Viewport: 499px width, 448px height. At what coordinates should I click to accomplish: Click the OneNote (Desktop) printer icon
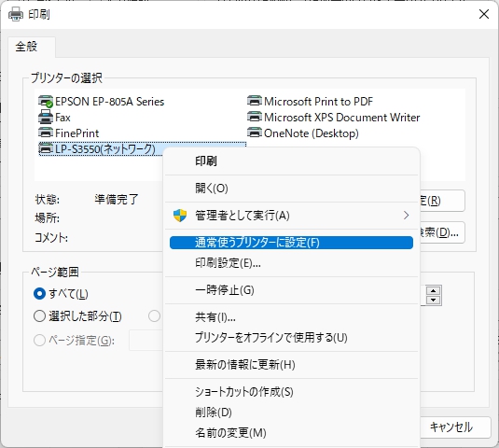click(x=255, y=133)
